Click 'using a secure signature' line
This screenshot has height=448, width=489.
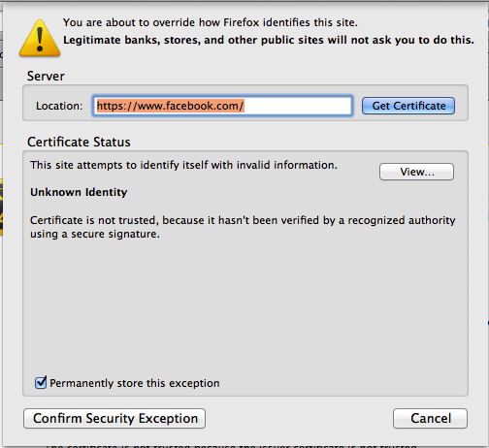pos(95,234)
